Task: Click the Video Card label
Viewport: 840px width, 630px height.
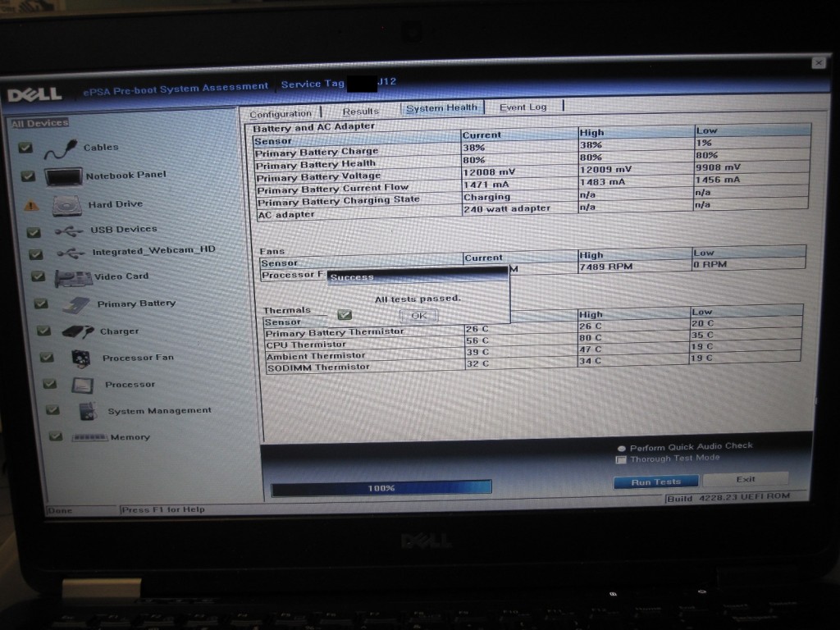Action: (121, 276)
